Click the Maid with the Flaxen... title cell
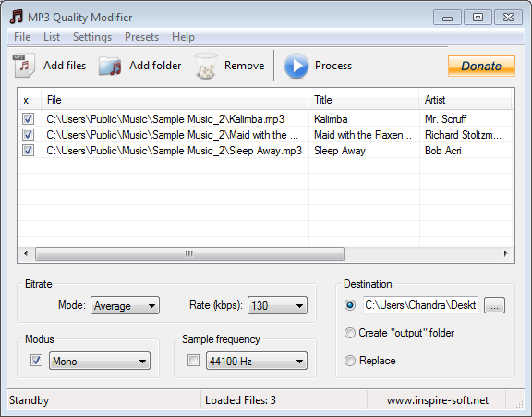The image size is (532, 417). (x=363, y=135)
